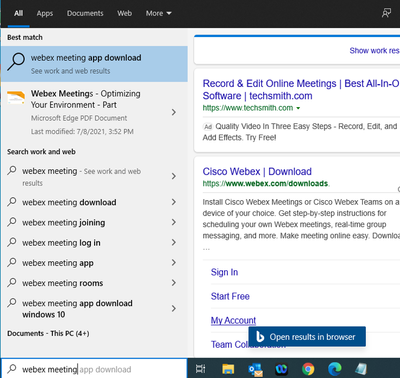Screen dimensions: 400x378
Task: Click the Sign In link
Action: tap(224, 272)
